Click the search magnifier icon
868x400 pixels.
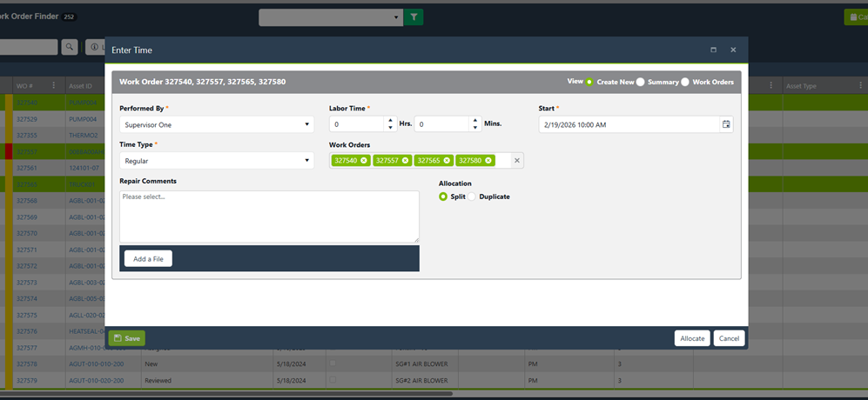(69, 47)
